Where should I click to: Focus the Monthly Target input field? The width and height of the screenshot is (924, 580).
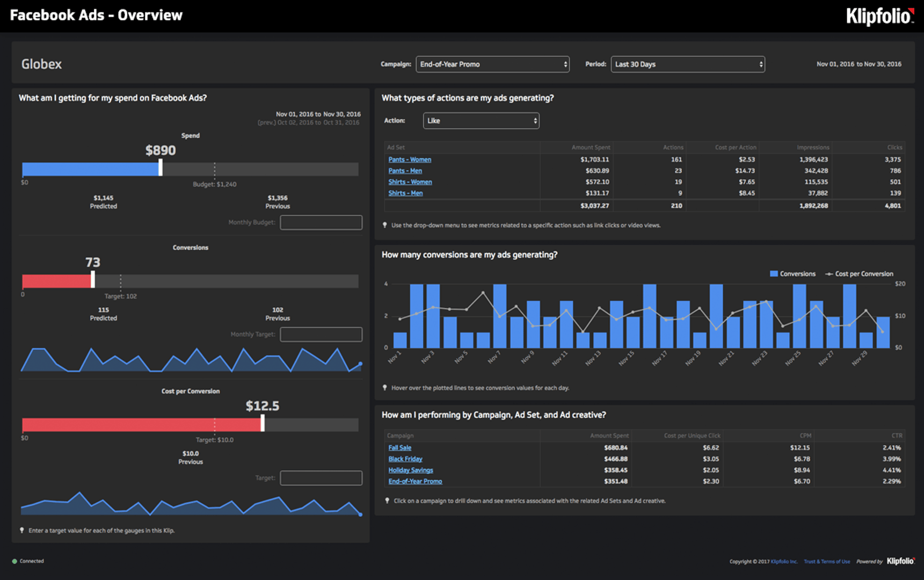pyautogui.click(x=321, y=334)
